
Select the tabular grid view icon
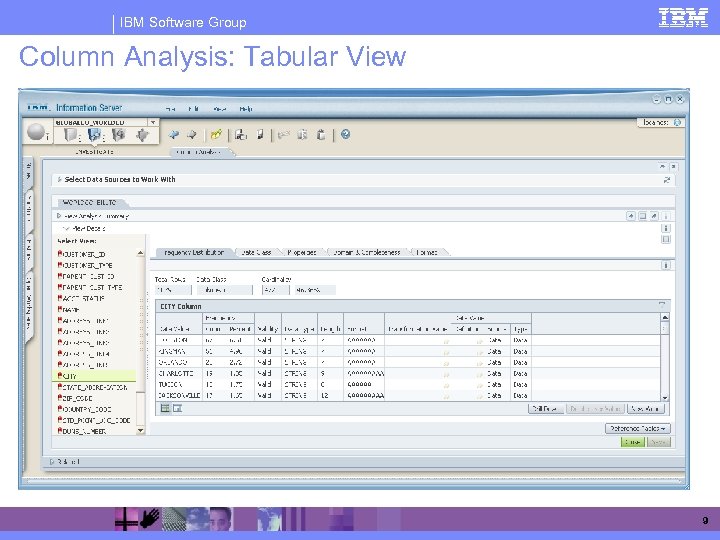tap(165, 408)
